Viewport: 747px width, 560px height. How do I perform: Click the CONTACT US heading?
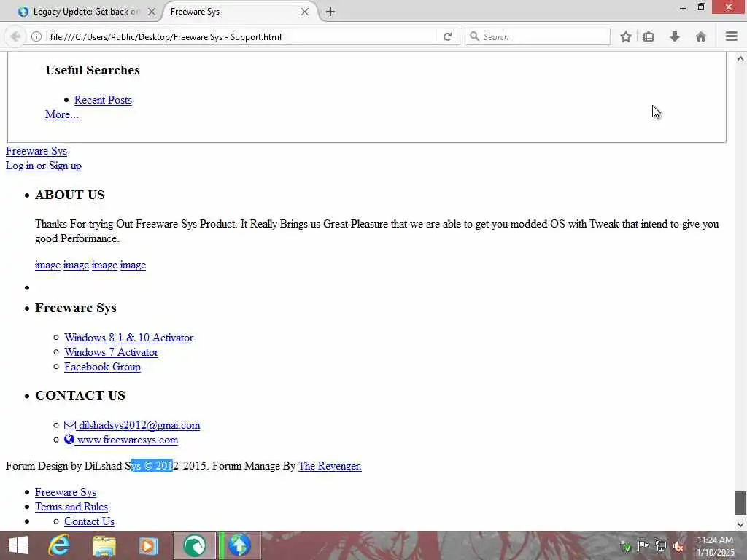pos(80,395)
